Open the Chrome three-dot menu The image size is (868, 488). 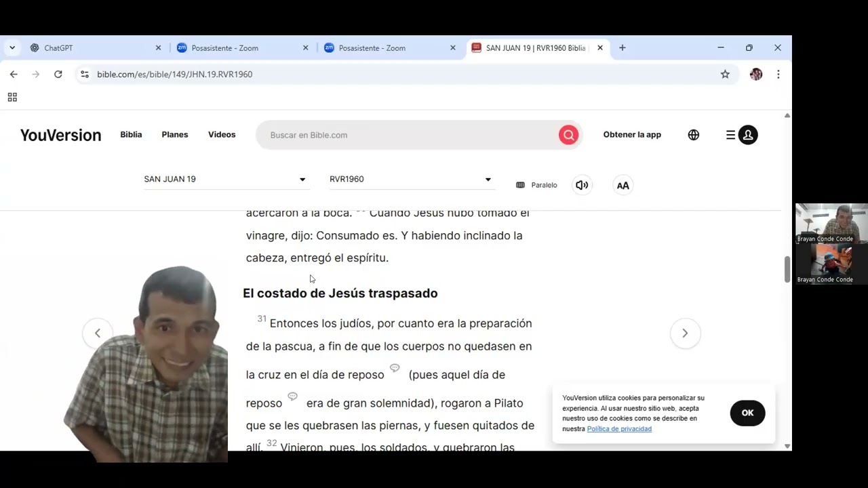[778, 74]
